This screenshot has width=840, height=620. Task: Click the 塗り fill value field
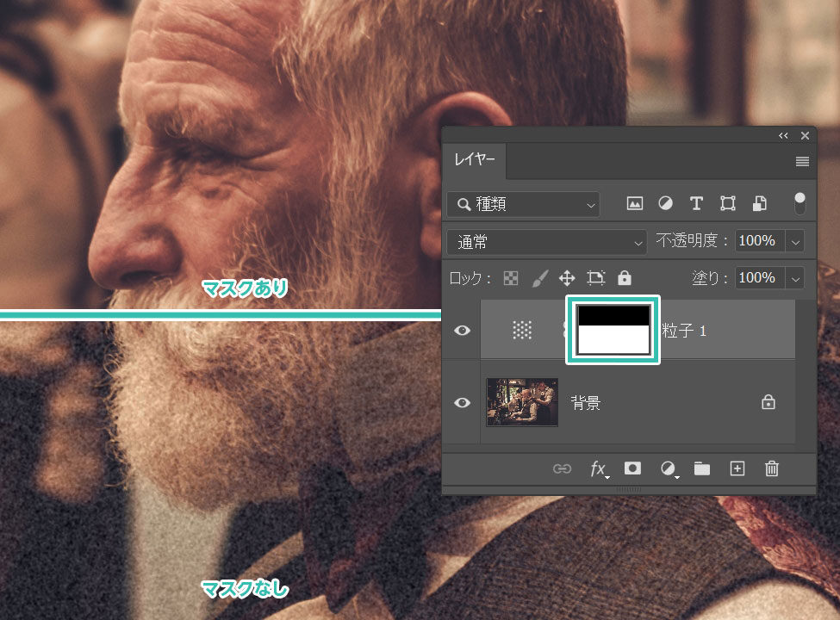point(756,278)
